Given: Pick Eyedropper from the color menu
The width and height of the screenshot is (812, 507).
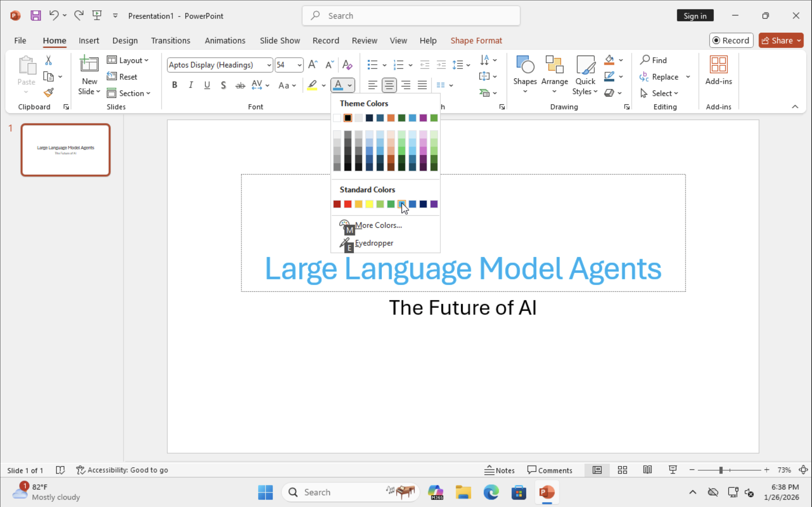Looking at the screenshot, I should pyautogui.click(x=374, y=243).
